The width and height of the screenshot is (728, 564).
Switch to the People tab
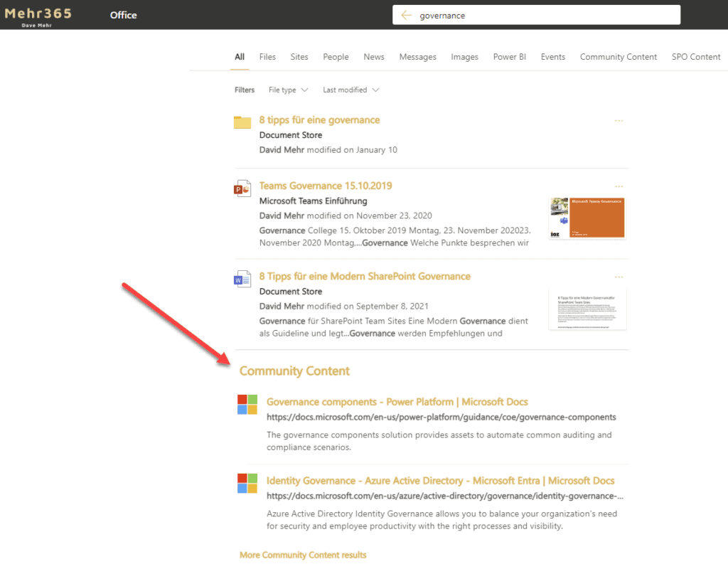[336, 57]
